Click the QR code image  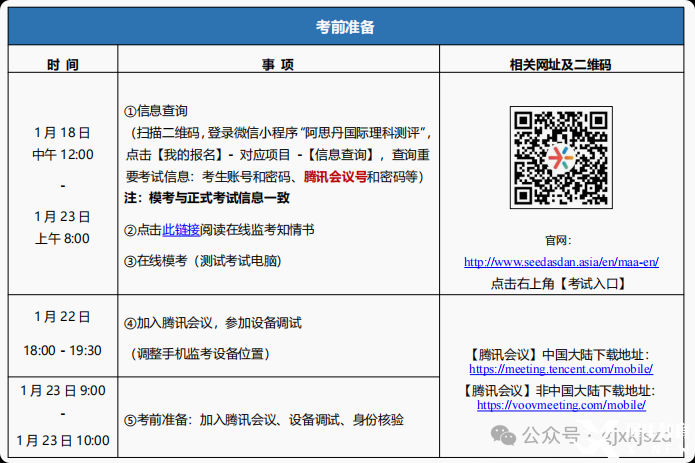561,157
